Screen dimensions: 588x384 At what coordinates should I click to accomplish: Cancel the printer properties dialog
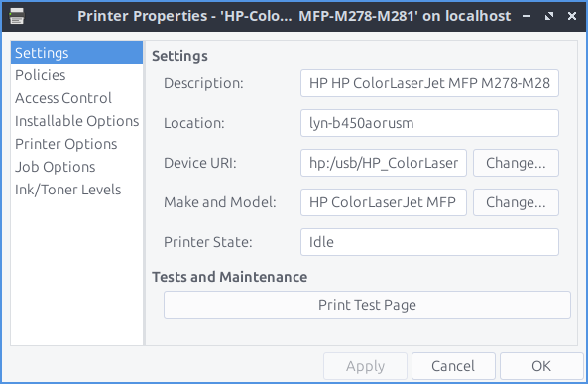pos(453,366)
